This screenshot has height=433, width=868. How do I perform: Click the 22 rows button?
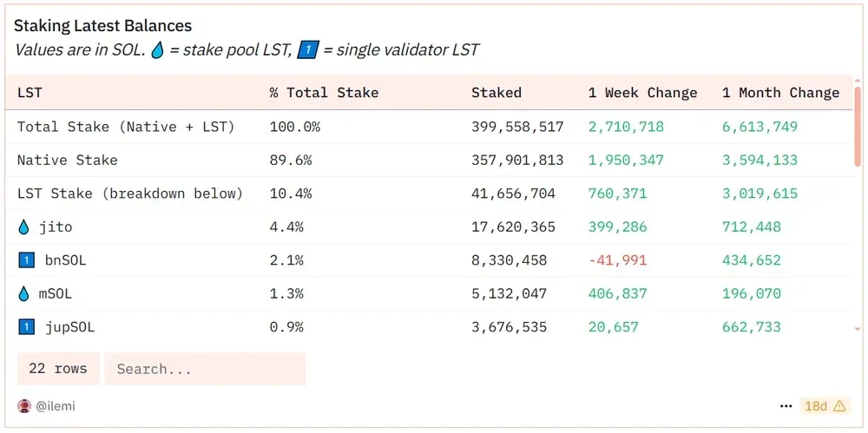click(58, 369)
